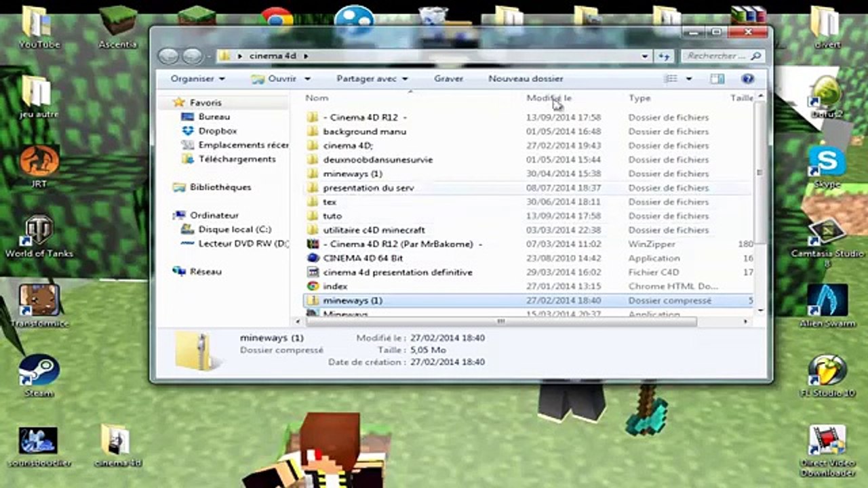The height and width of the screenshot is (488, 868).
Task: Open the cinema 4d desktop folder
Action: coord(118,447)
